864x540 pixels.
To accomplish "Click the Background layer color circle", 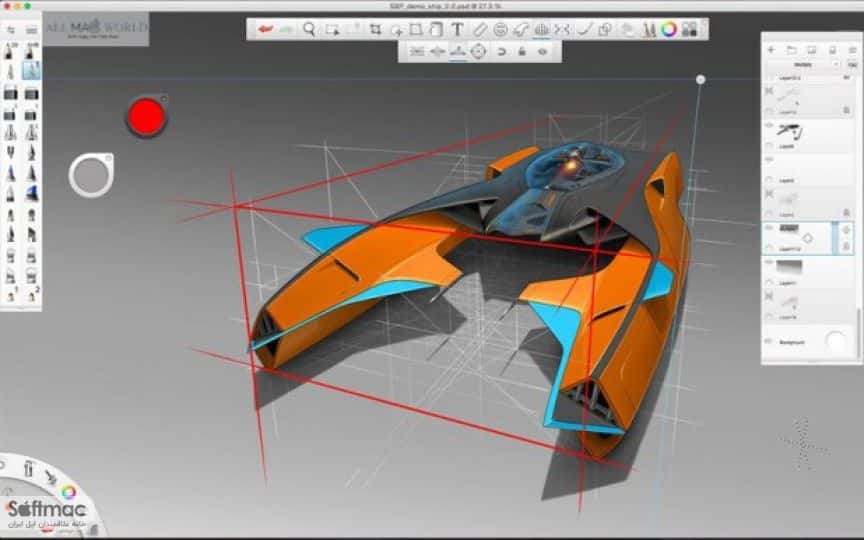I will pos(836,341).
